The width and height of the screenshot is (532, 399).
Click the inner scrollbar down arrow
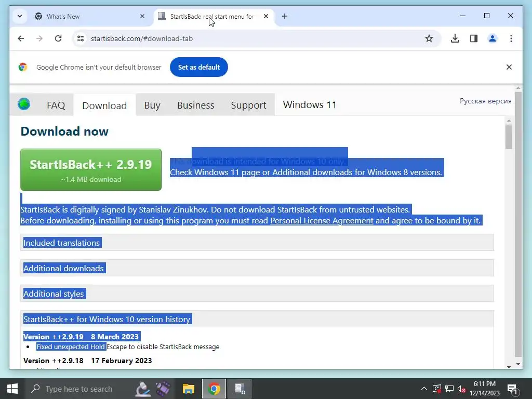pyautogui.click(x=509, y=367)
